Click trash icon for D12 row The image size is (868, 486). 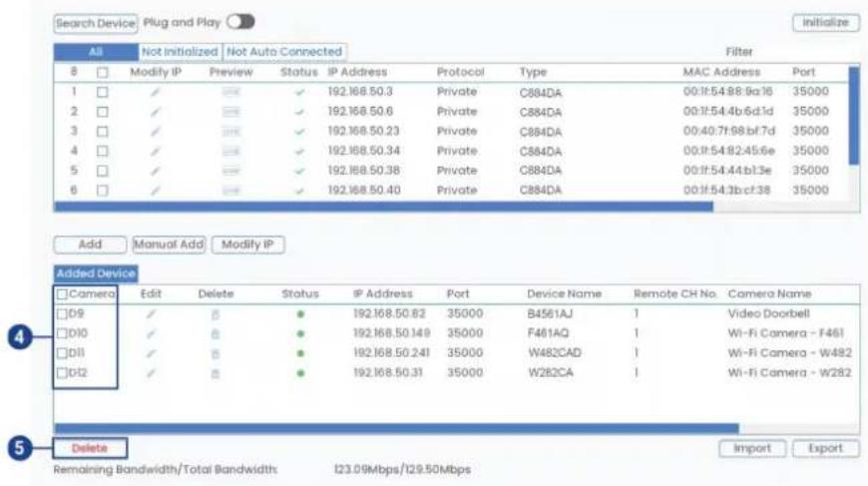pos(216,373)
